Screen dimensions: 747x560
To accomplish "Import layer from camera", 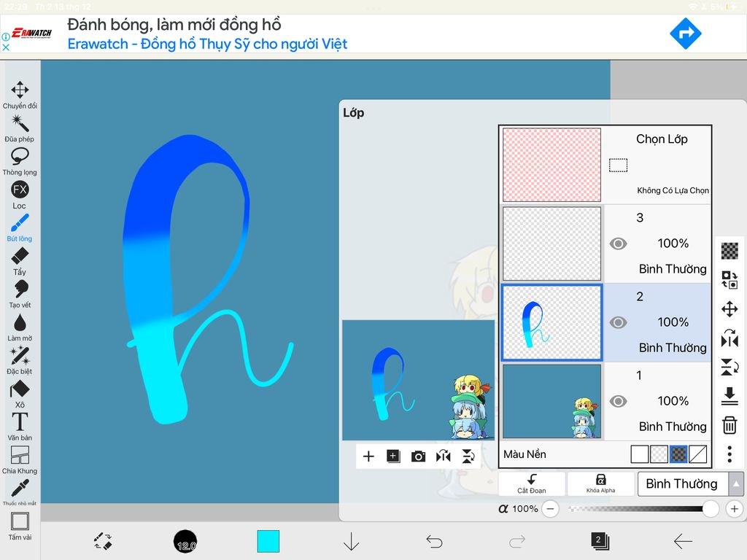I will 418,456.
